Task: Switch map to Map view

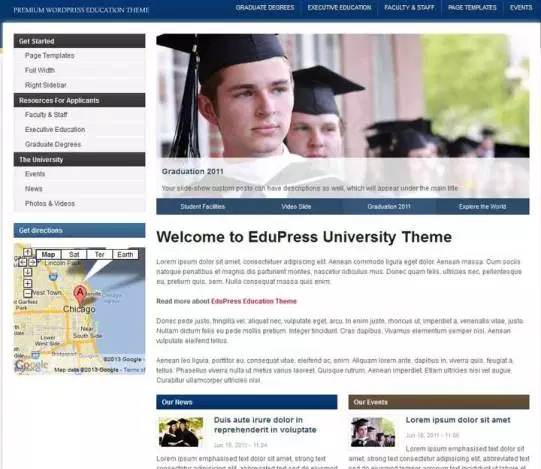Action: [48, 255]
